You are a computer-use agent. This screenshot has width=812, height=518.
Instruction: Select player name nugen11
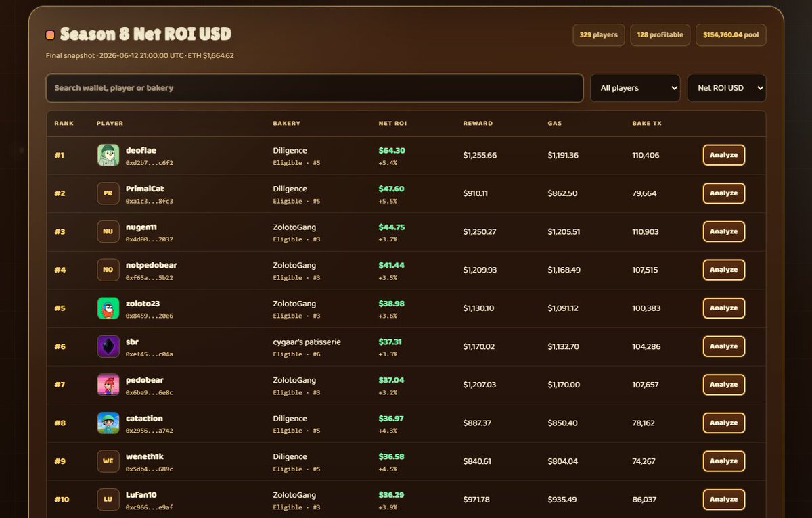click(141, 227)
